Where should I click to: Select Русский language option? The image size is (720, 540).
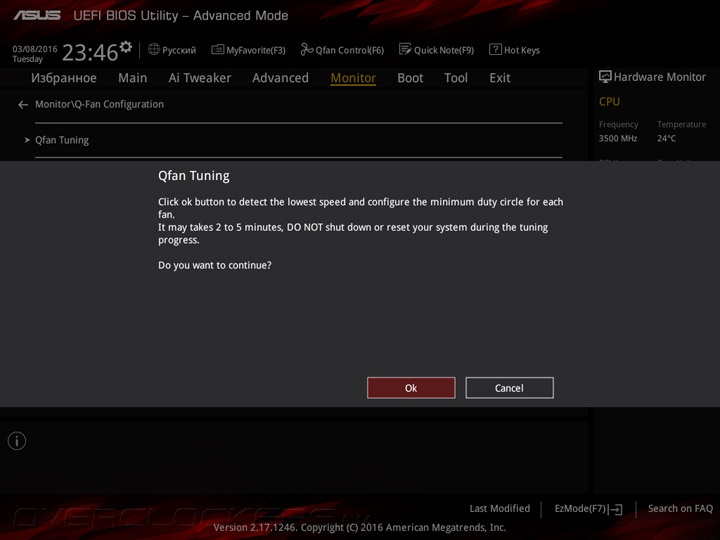click(x=179, y=50)
